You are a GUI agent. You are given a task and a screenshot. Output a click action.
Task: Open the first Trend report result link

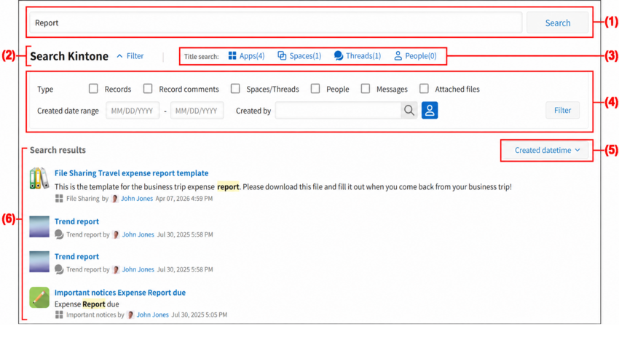click(x=76, y=221)
